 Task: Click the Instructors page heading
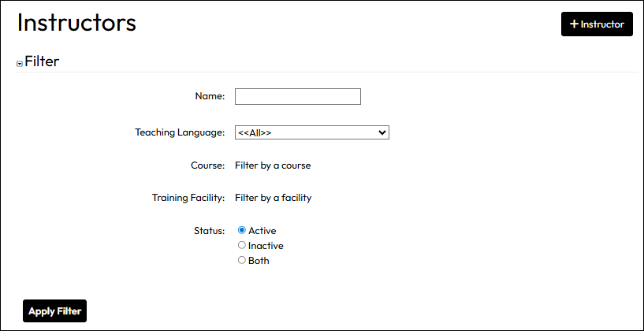coord(76,23)
